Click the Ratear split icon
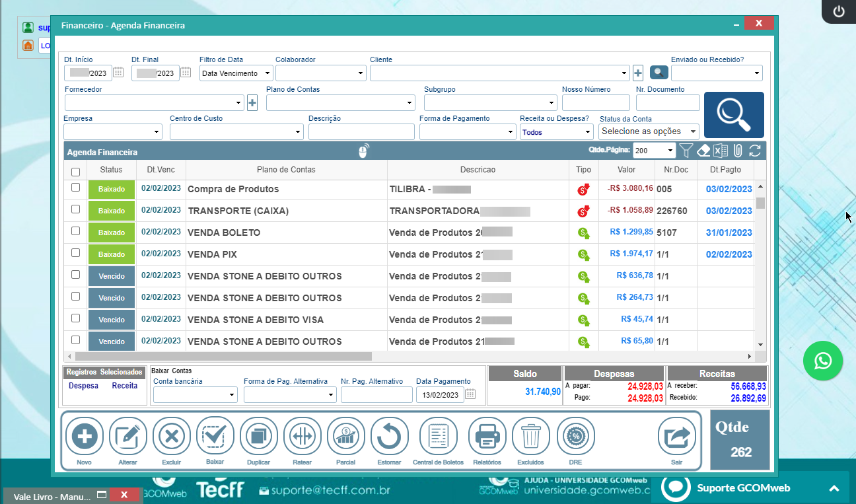 [302, 436]
